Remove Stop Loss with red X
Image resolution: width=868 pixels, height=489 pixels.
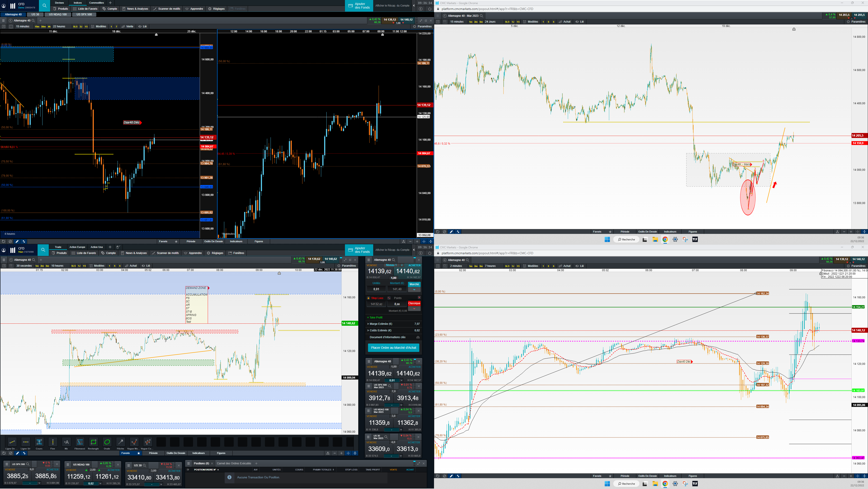[419, 297]
